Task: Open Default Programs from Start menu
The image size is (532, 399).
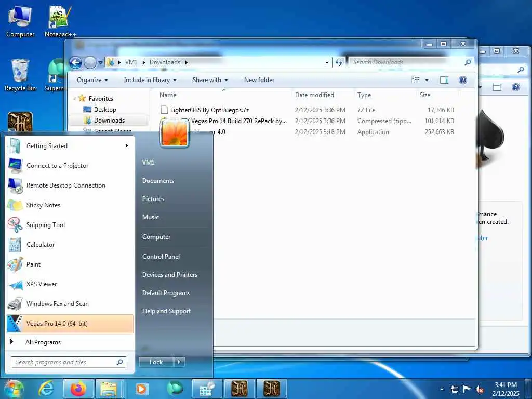Action: [166, 293]
